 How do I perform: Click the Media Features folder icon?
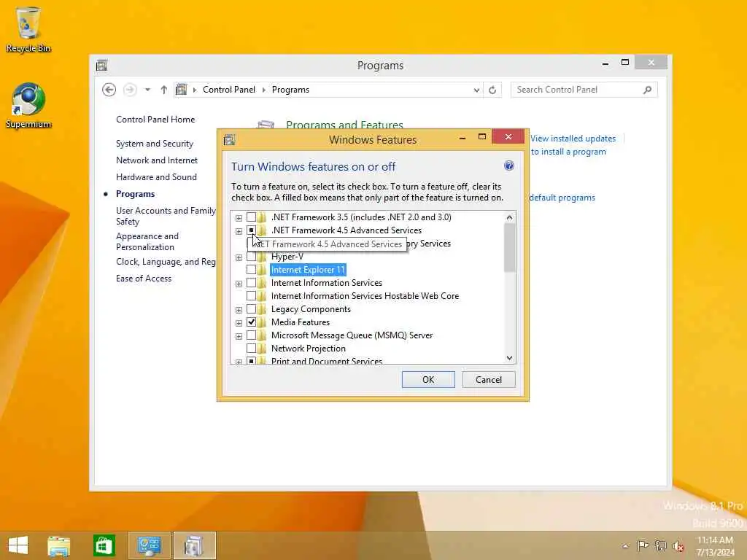[x=262, y=322]
